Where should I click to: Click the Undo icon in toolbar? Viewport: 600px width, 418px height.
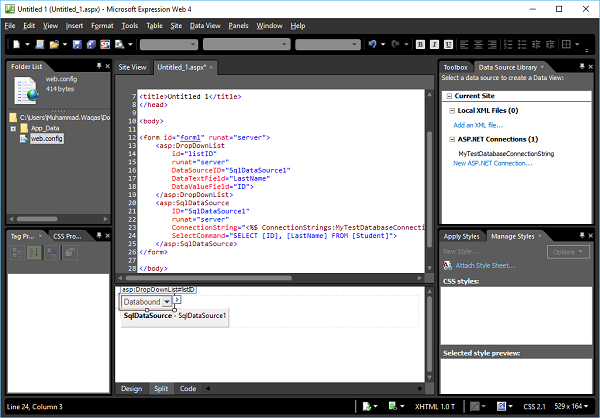point(372,45)
